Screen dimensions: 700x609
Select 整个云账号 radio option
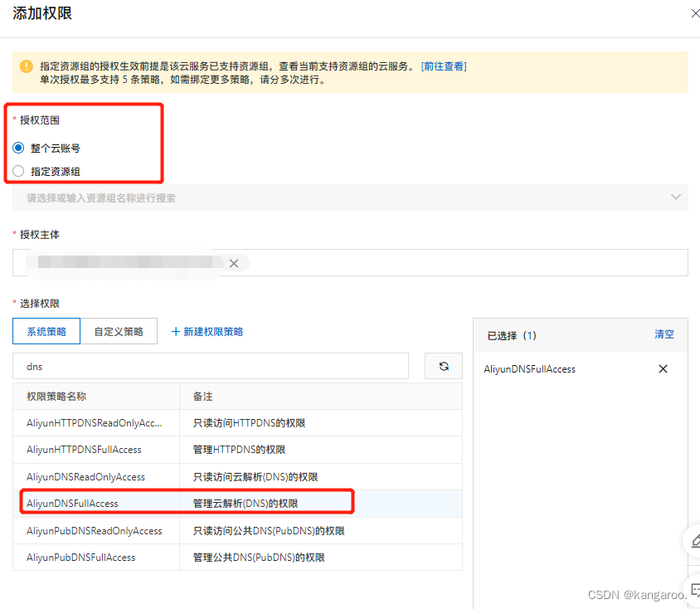tap(18, 148)
